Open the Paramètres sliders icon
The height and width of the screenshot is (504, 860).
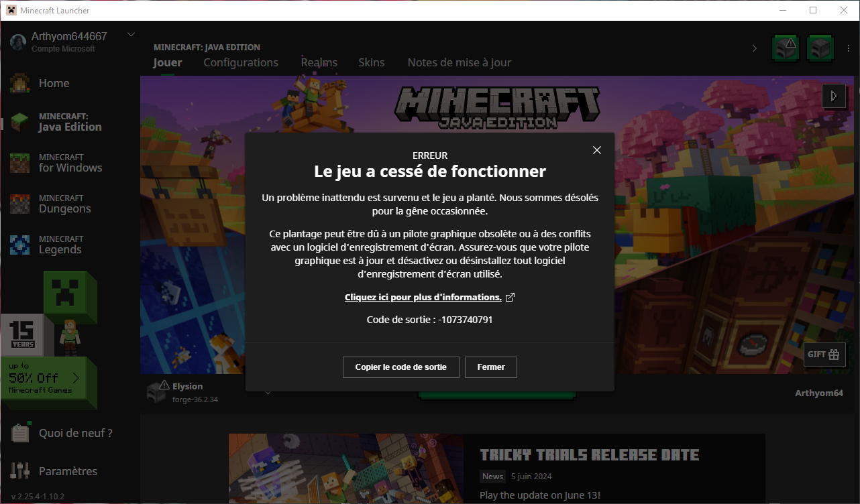(x=20, y=471)
